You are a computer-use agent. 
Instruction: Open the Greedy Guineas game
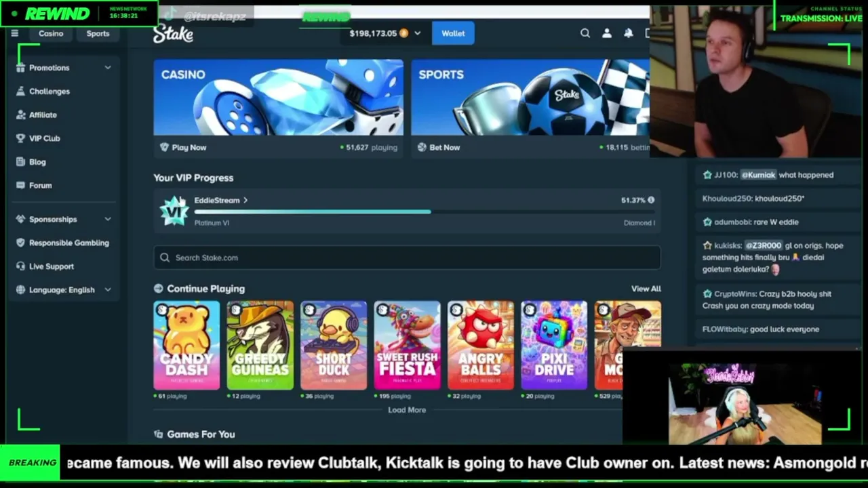[260, 346]
